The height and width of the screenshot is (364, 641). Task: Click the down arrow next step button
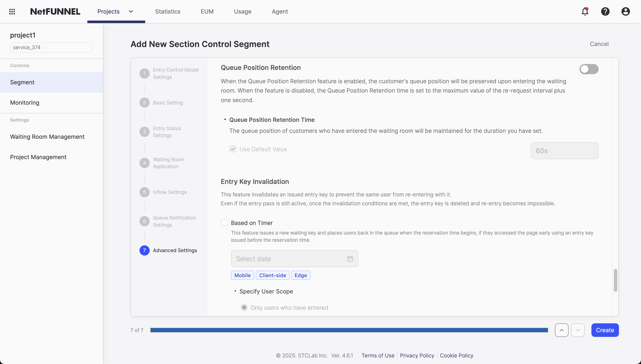(x=578, y=330)
